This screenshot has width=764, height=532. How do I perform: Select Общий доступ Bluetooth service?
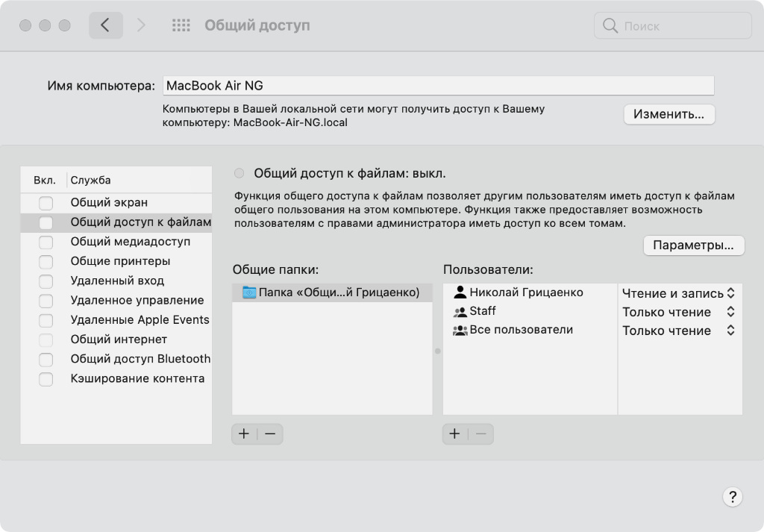tap(140, 359)
